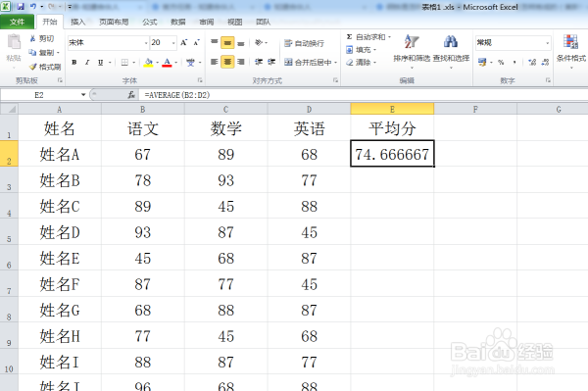
Task: Apply red font color A icon
Action: tap(167, 63)
